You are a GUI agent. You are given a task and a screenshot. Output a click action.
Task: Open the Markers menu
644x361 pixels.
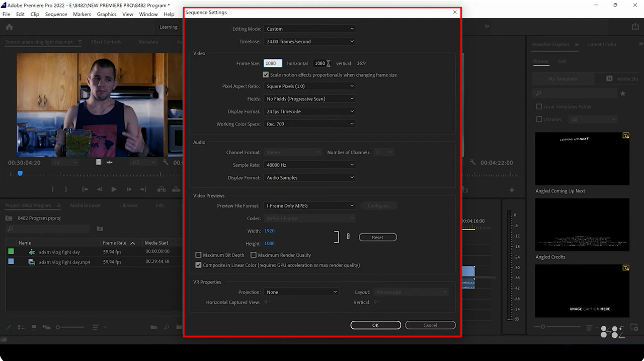[x=82, y=14]
